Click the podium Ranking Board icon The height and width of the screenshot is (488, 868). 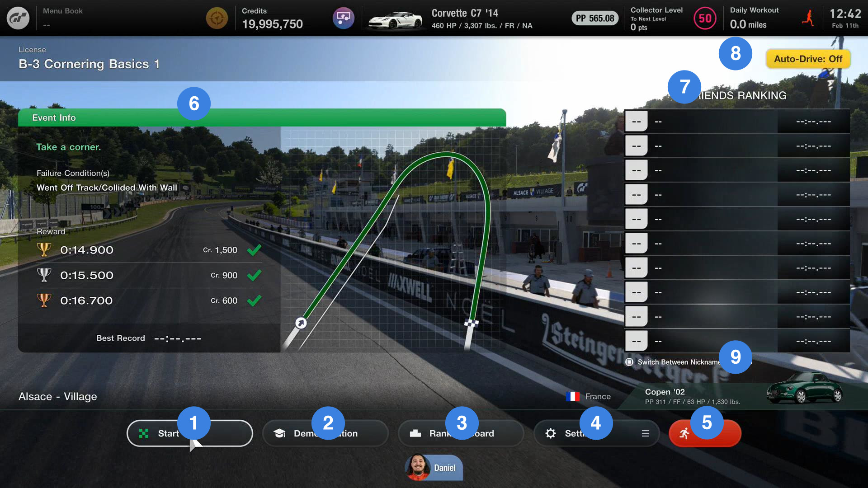415,433
